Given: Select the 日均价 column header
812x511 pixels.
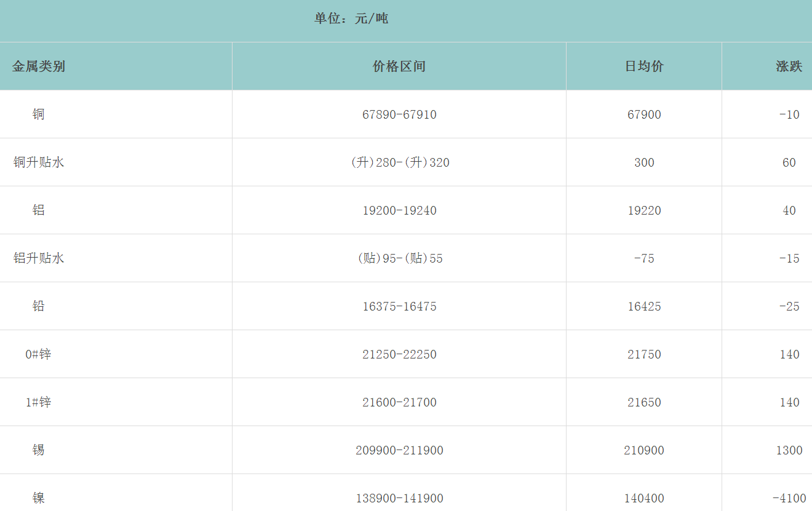Looking at the screenshot, I should point(644,66).
